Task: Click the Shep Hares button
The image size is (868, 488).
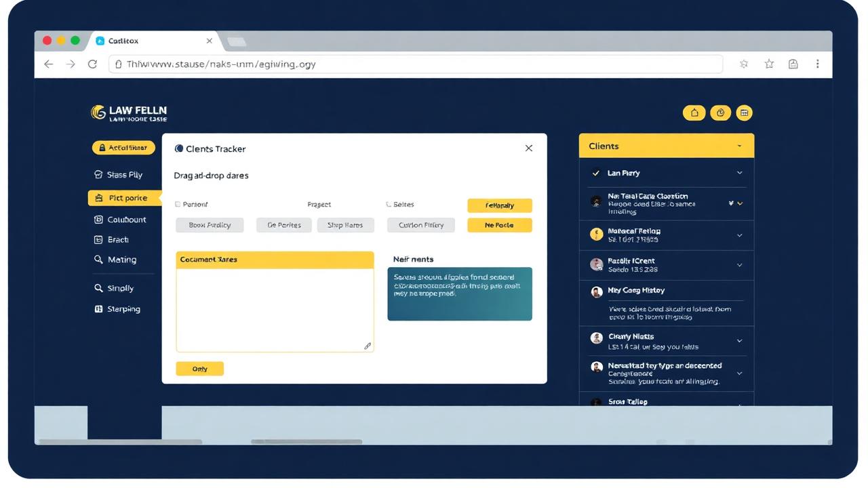Action: pos(345,225)
